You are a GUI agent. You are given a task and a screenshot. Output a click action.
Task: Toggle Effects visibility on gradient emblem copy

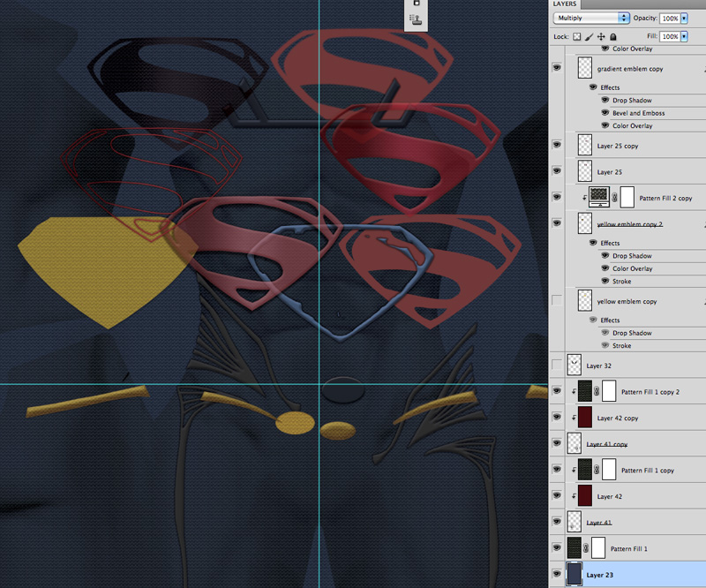593,87
